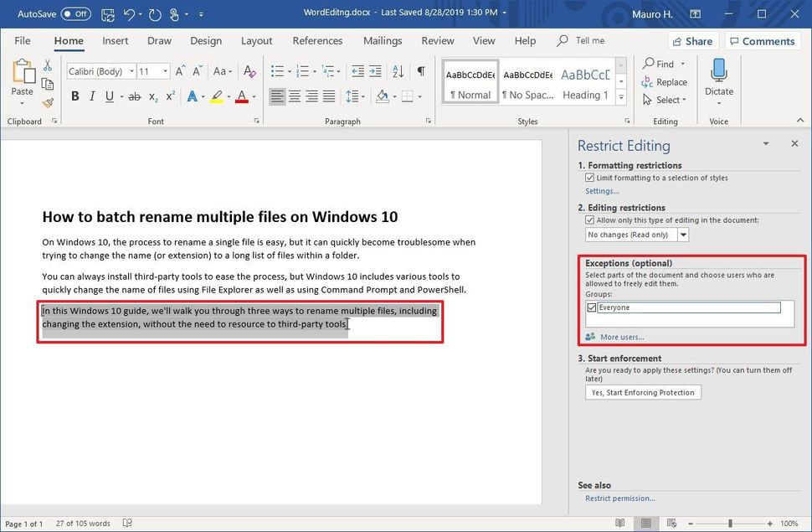This screenshot has width=812, height=532.
Task: Toggle the Show/Hide paragraph marks icon
Action: click(420, 71)
